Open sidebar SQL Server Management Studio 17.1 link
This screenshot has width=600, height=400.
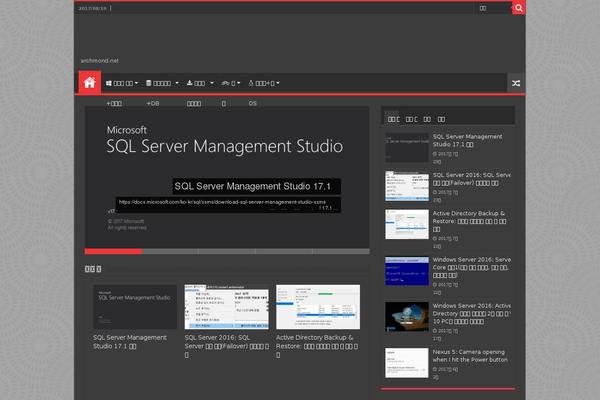tap(467, 140)
